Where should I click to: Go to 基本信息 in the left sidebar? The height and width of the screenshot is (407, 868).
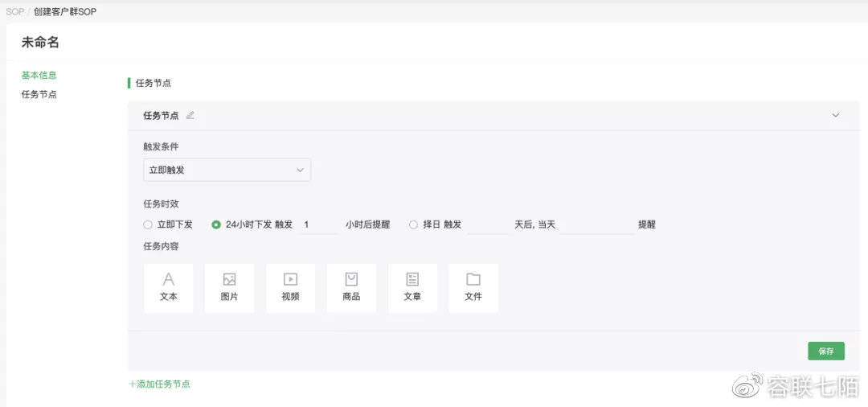[39, 75]
